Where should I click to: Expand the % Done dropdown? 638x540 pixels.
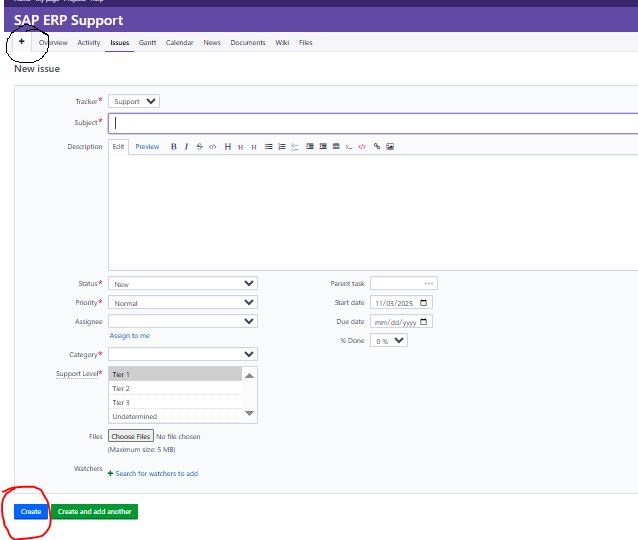[389, 341]
